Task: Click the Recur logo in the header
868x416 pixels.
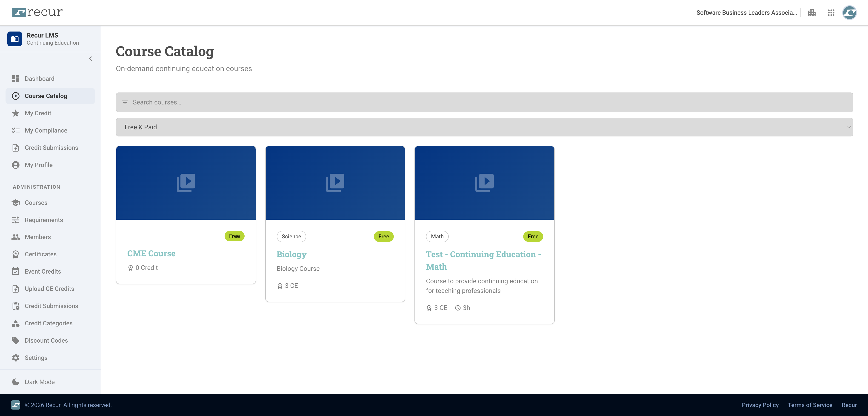Action: pos(37,12)
